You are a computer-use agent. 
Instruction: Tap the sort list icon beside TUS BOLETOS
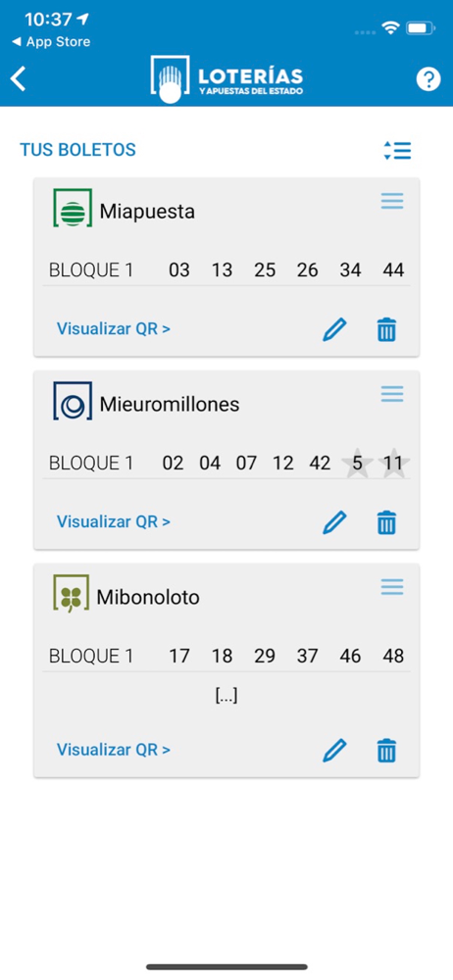397,151
